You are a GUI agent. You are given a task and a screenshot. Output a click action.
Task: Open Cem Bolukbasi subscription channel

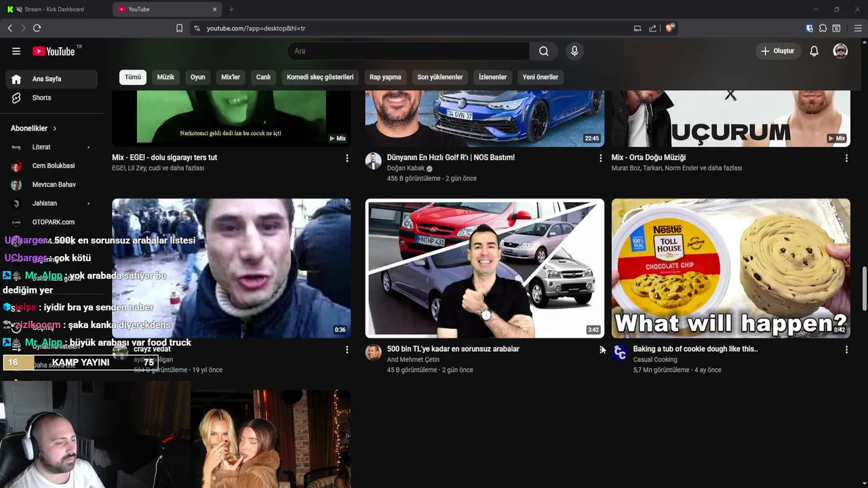coord(52,166)
